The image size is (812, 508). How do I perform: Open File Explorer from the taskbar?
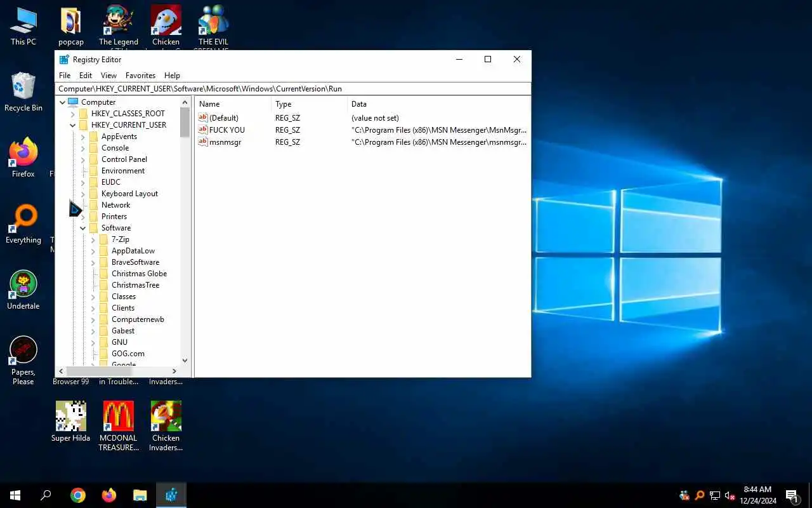(x=140, y=495)
